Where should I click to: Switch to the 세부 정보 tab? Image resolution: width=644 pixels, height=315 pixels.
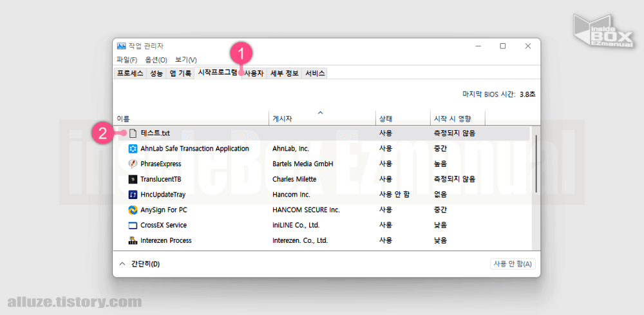click(x=284, y=73)
